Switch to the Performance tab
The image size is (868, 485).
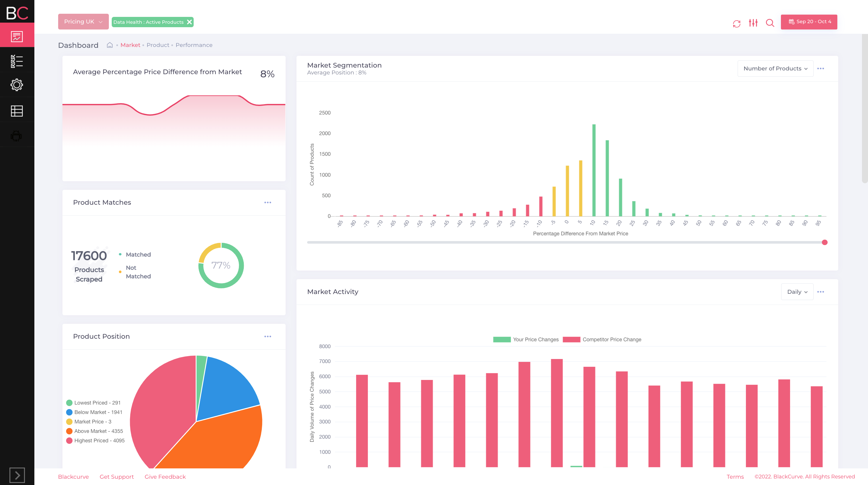[x=194, y=45]
